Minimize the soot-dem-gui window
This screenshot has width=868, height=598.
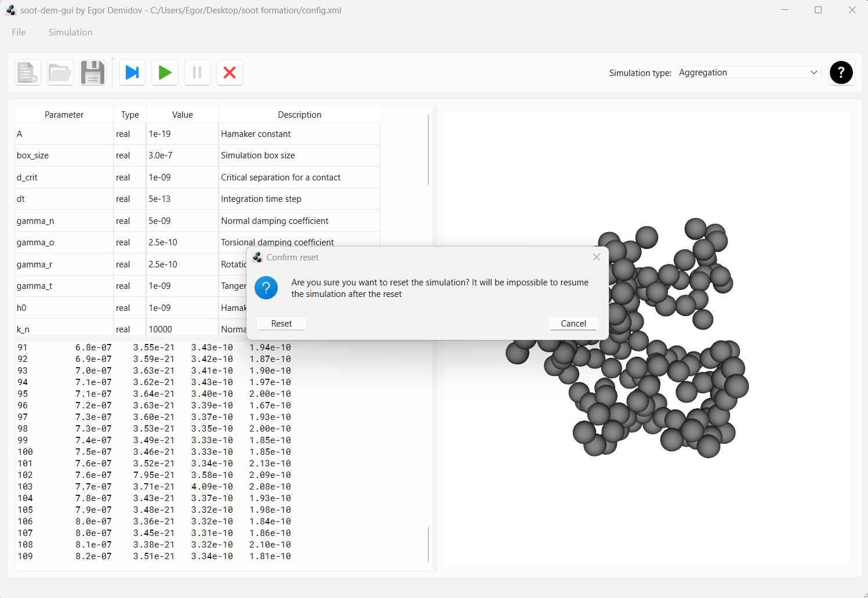(785, 10)
